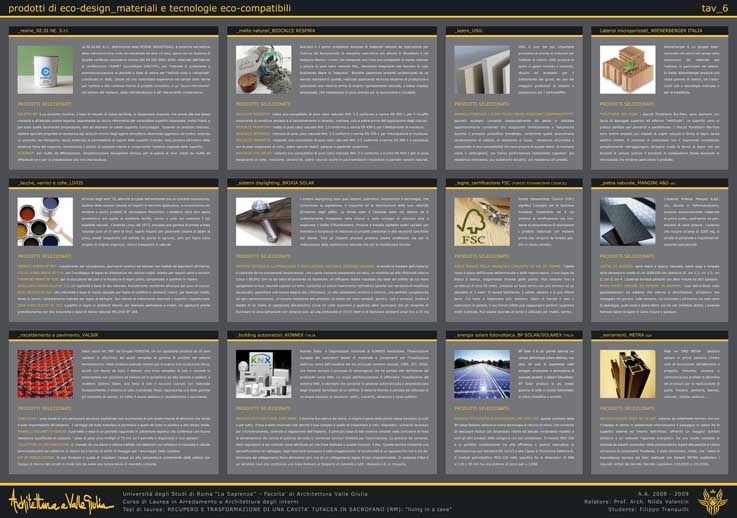Click 'PRODOTTI SELEZIONATI' in the WIENERBERGER panel
This screenshot has height=518, width=737.
tap(627, 104)
